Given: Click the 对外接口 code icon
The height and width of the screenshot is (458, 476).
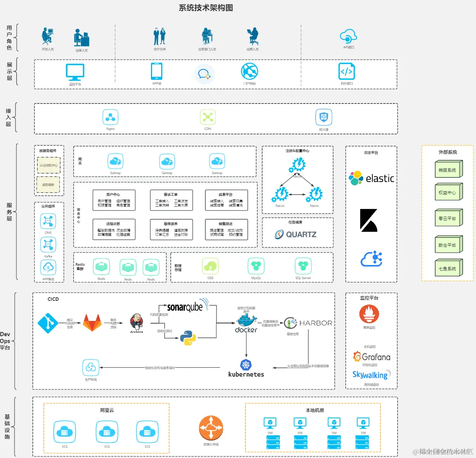Looking at the screenshot, I should [346, 71].
